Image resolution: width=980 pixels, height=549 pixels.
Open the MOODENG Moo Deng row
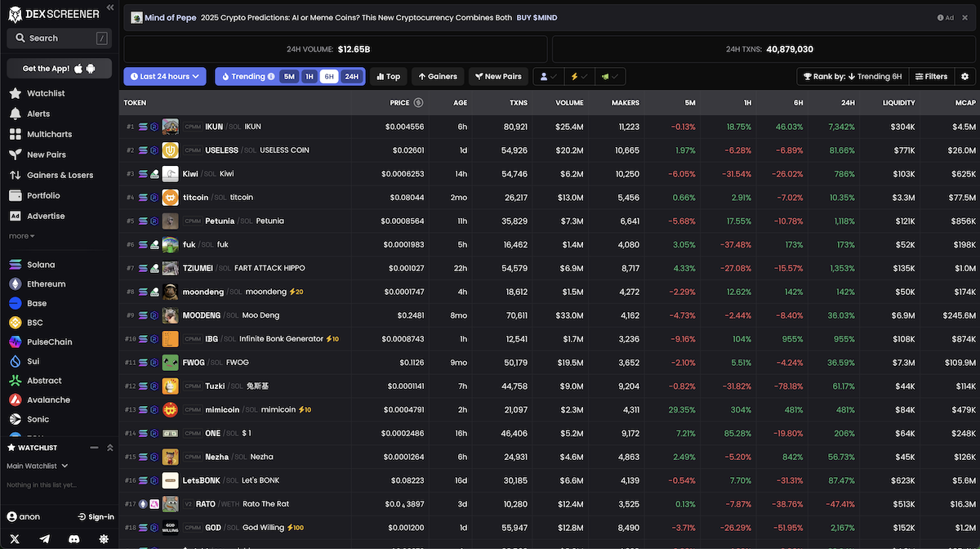(550, 315)
